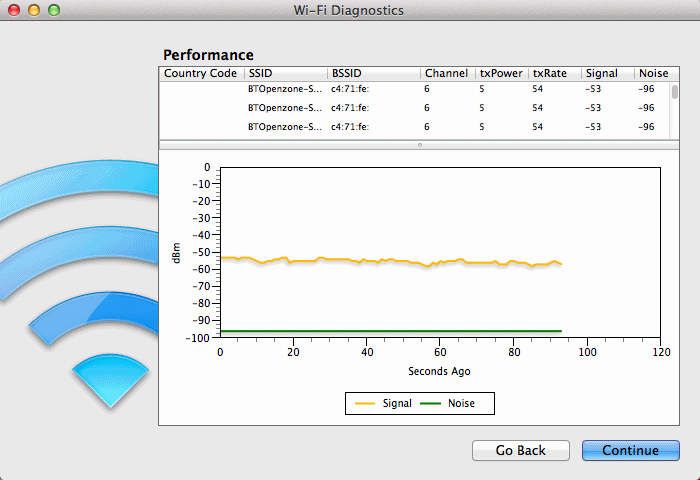Sort by the Country Code column header
The width and height of the screenshot is (700, 480).
click(201, 73)
